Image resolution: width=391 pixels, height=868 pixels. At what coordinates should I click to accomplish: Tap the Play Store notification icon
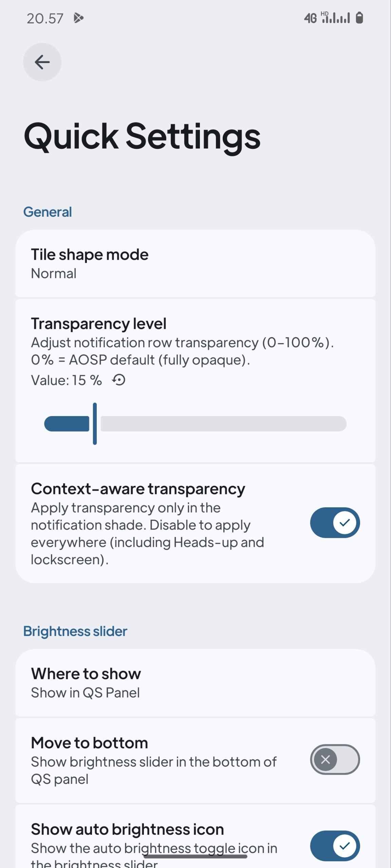click(x=78, y=18)
